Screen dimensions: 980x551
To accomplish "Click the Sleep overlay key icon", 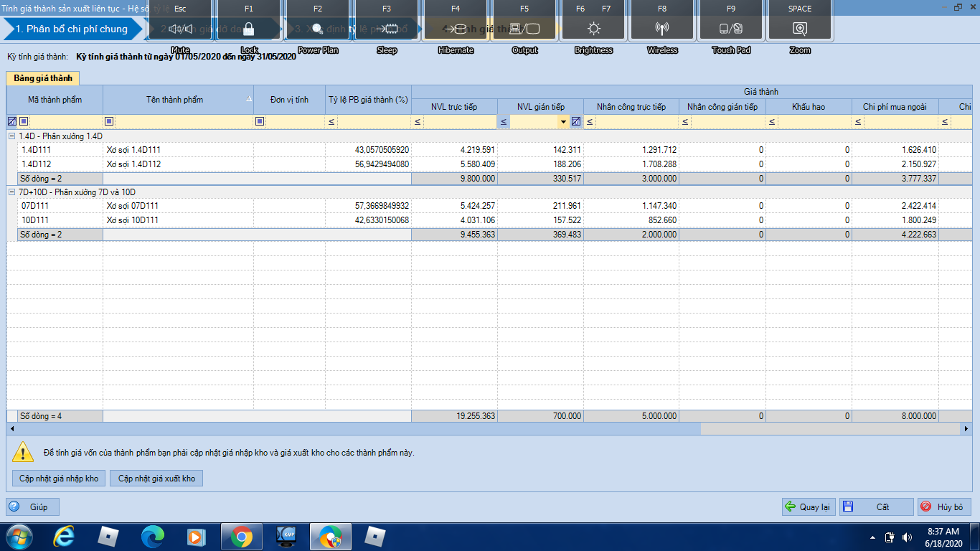I will coord(387,29).
